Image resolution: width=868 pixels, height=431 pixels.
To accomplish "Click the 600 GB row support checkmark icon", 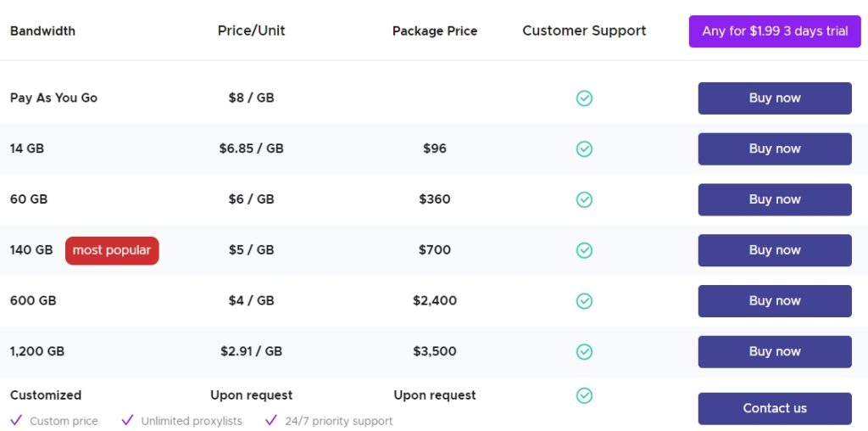I will pos(584,301).
